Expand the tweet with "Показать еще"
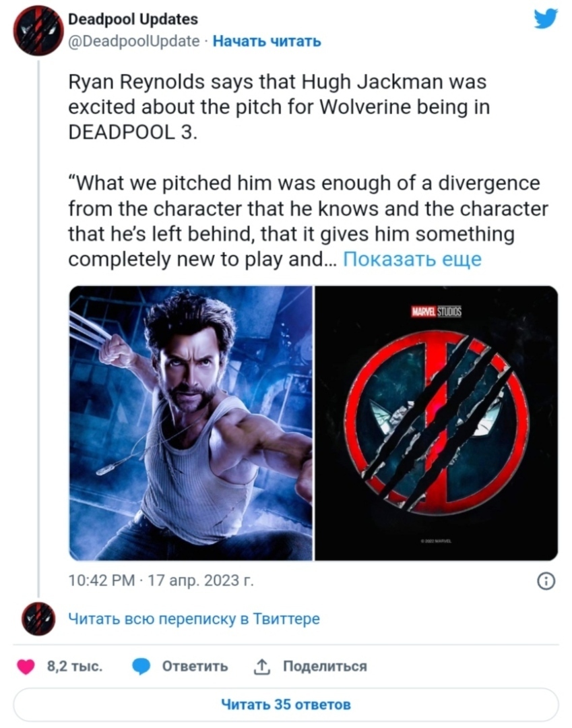Image resolution: width=572 pixels, height=728 pixels. [412, 260]
